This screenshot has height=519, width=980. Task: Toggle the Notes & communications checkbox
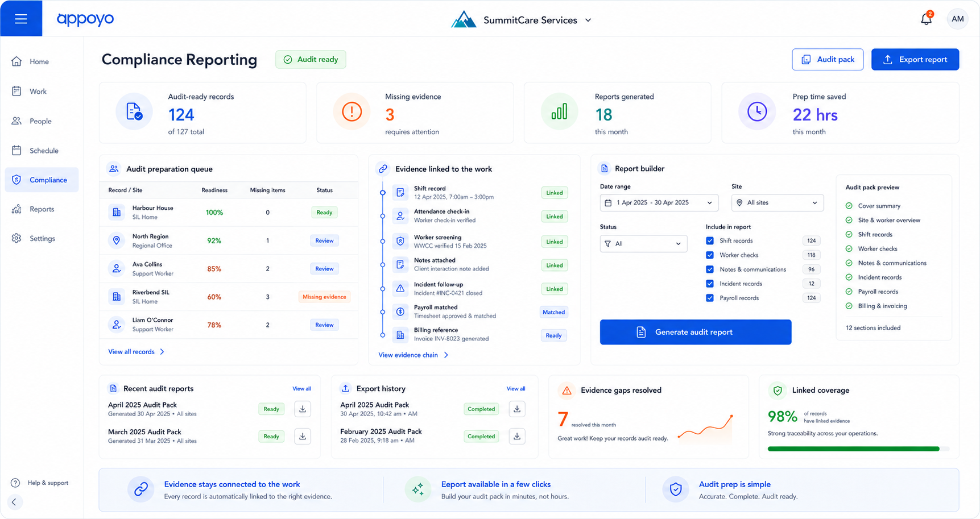click(x=710, y=269)
